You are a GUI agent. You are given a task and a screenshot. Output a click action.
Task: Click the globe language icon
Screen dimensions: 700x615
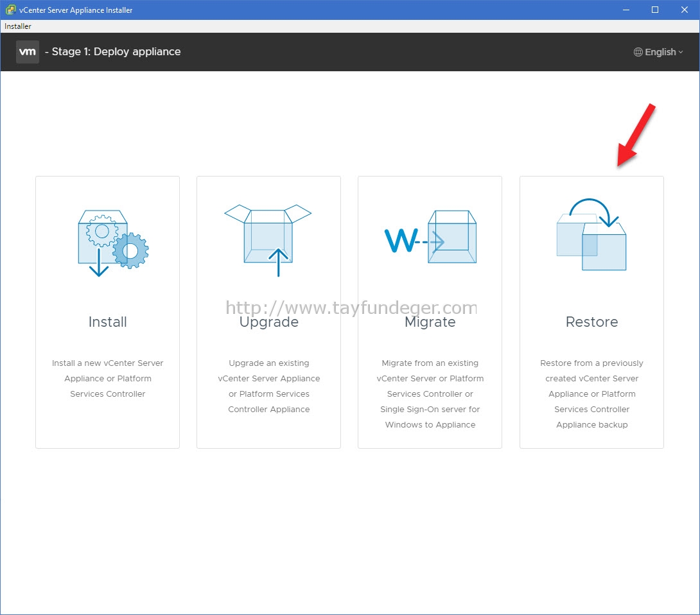(638, 52)
